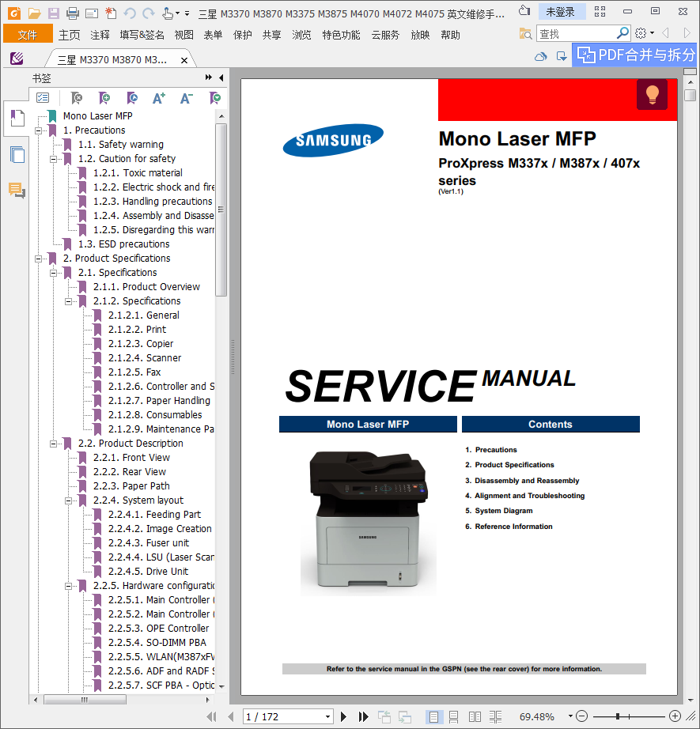The width and height of the screenshot is (700, 729).
Task: Print the document via printer icon
Action: point(73,13)
